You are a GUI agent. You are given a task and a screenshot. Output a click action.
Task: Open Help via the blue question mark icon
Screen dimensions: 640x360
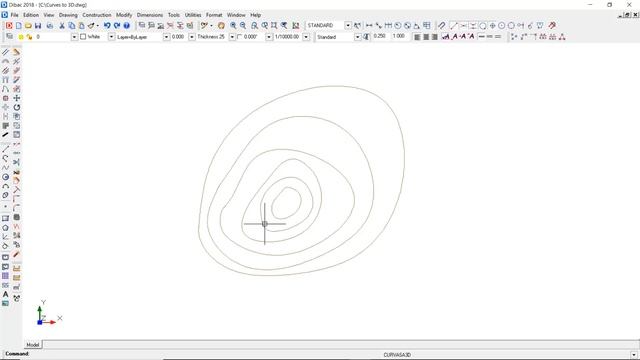pyautogui.click(x=127, y=25)
